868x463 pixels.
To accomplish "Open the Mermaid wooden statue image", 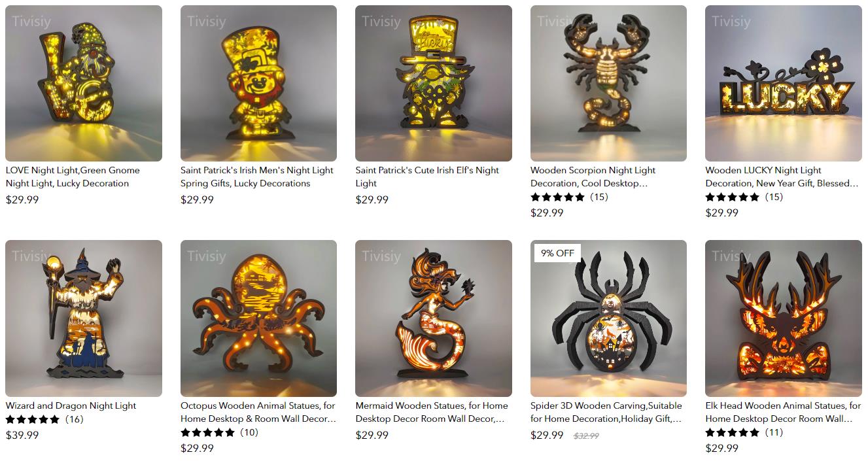I will (x=434, y=318).
